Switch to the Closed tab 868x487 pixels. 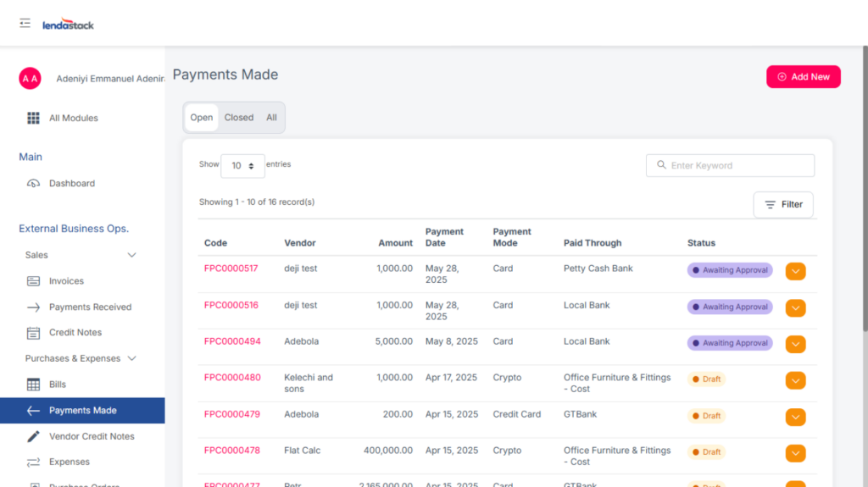(x=238, y=118)
